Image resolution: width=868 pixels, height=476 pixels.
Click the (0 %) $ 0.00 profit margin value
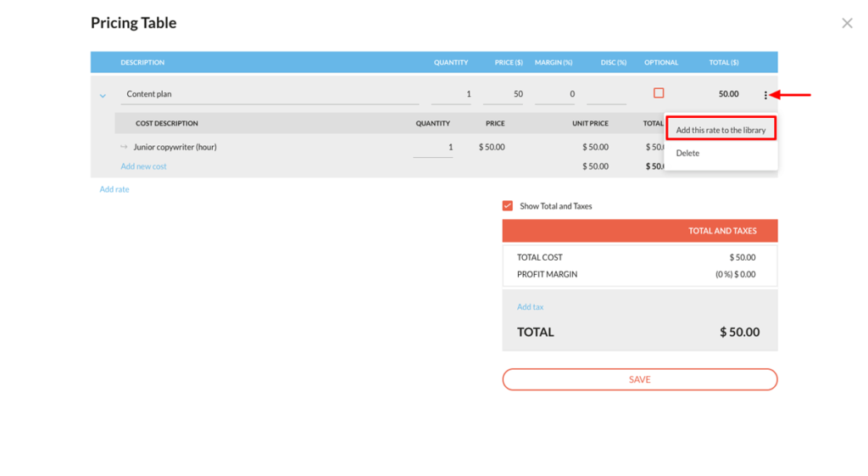pyautogui.click(x=735, y=274)
